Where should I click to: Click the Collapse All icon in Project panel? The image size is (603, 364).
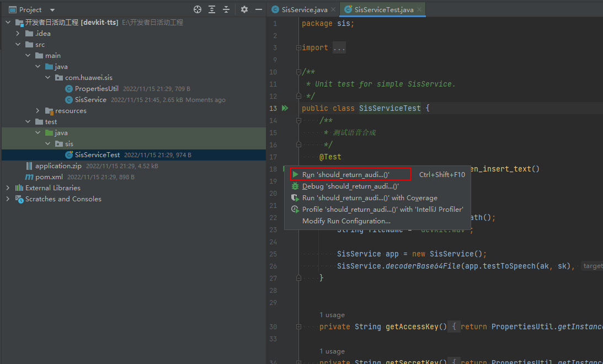226,9
